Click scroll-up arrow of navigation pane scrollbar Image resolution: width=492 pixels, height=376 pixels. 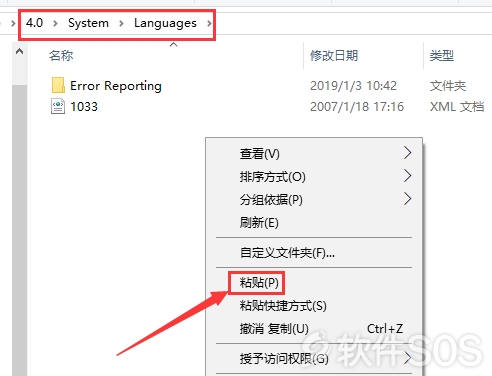pos(20,52)
